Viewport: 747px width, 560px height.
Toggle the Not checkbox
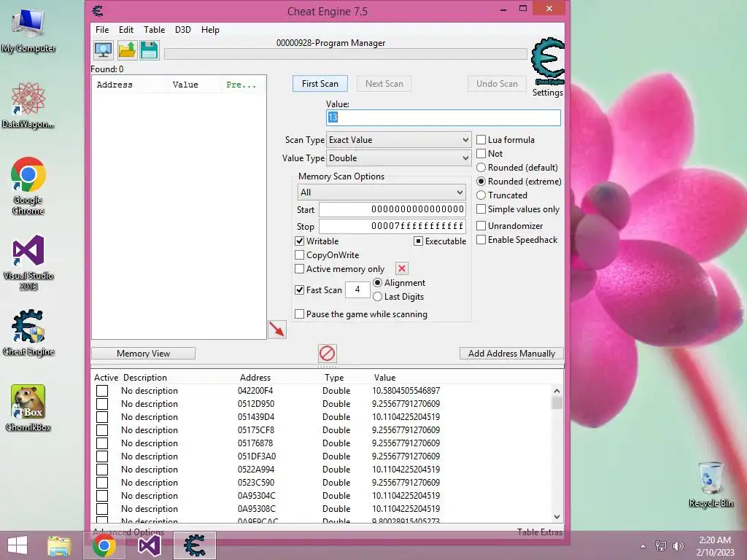tap(481, 153)
